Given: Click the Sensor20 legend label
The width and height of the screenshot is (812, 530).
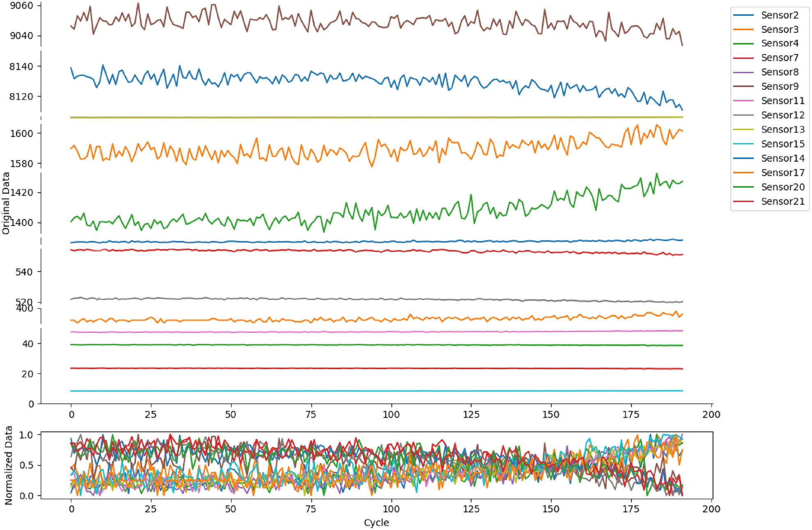Looking at the screenshot, I should pyautogui.click(x=782, y=187).
